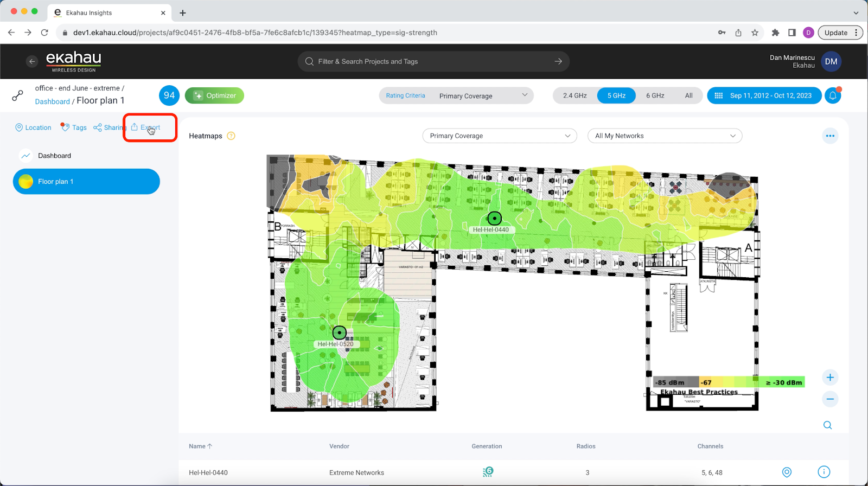Screen dimensions: 868x486
Task: Zoom out the heatmap with minus button
Action: [829, 399]
